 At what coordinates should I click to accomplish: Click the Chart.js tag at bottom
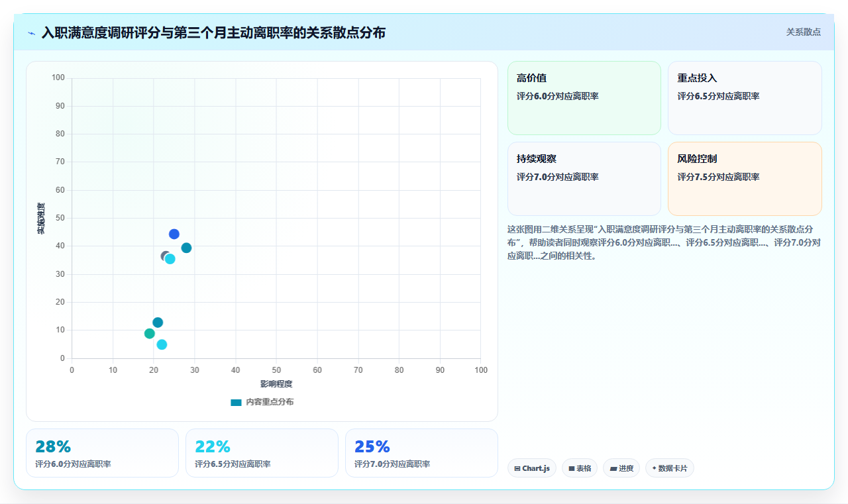click(532, 468)
